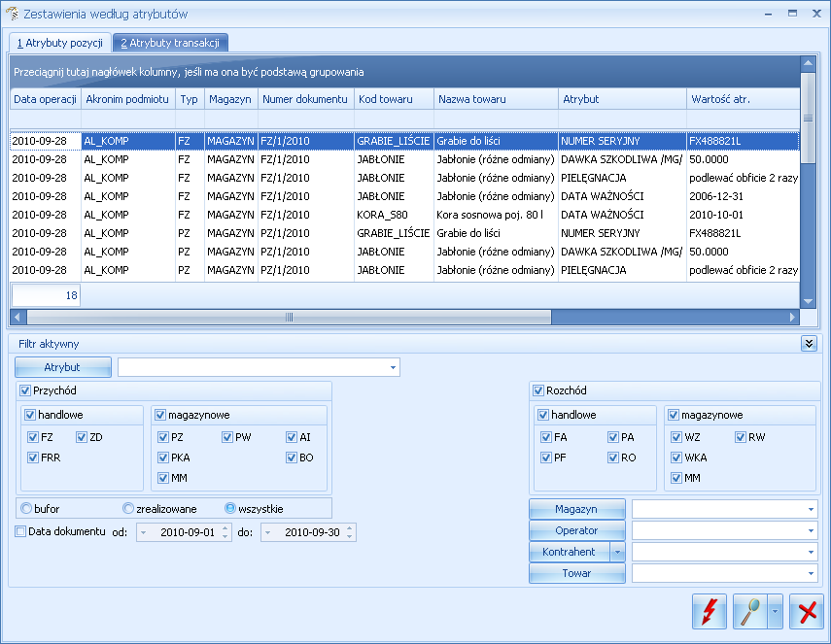Viewport: 831px width, 644px height.
Task: Click the table's scroll down arrow
Action: [x=808, y=301]
